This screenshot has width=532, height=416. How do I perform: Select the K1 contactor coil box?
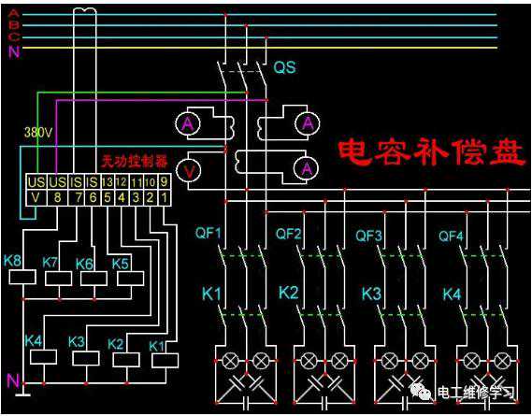[165, 360]
